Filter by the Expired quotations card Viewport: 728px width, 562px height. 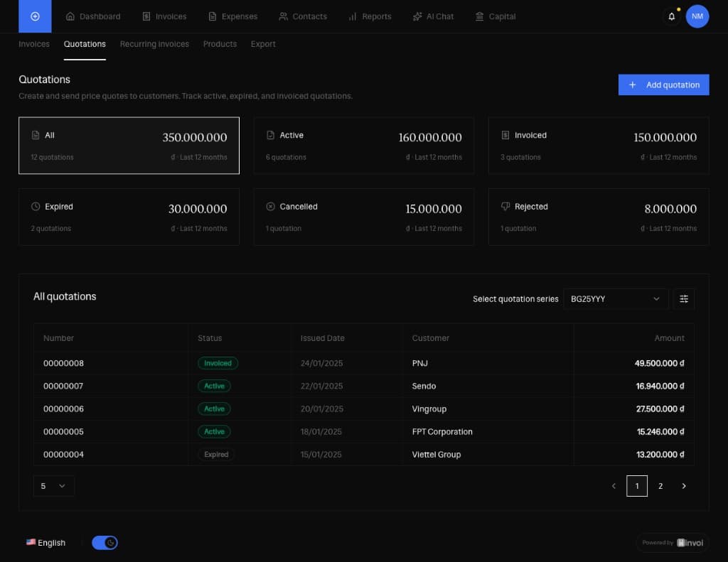pos(129,217)
